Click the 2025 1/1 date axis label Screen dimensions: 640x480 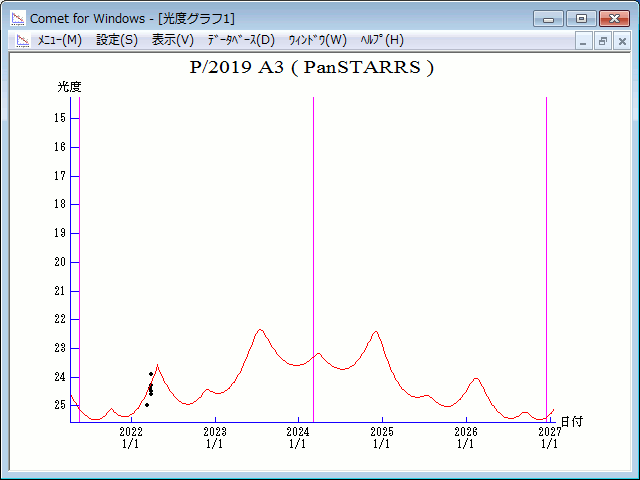point(381,437)
